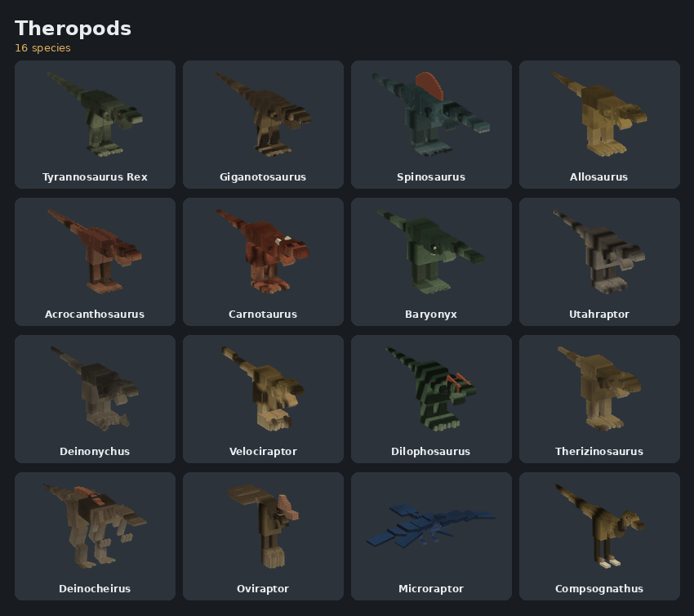Click the '16 species' count text
The image size is (694, 616).
43,48
